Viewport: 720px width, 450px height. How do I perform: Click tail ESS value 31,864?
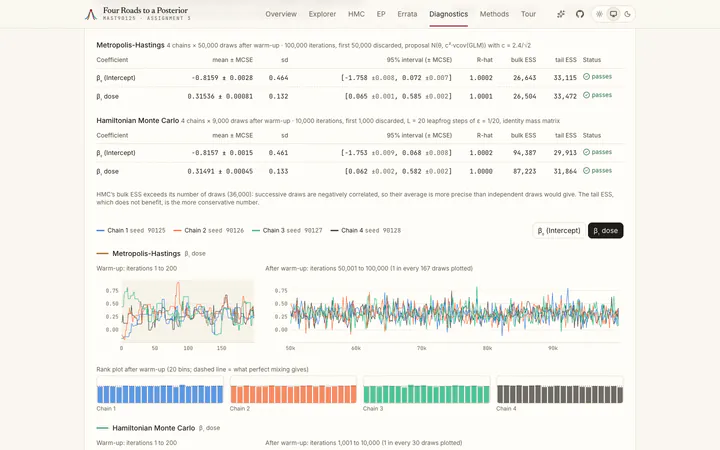tap(565, 171)
